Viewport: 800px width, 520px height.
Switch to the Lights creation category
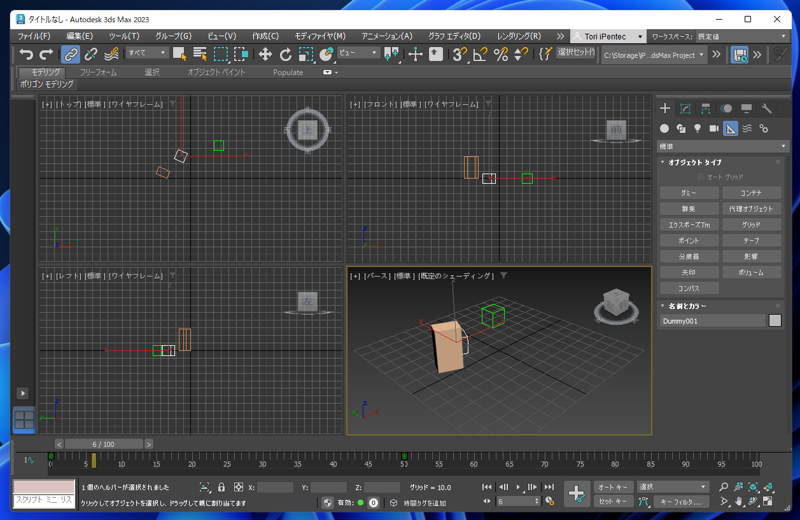[697, 129]
